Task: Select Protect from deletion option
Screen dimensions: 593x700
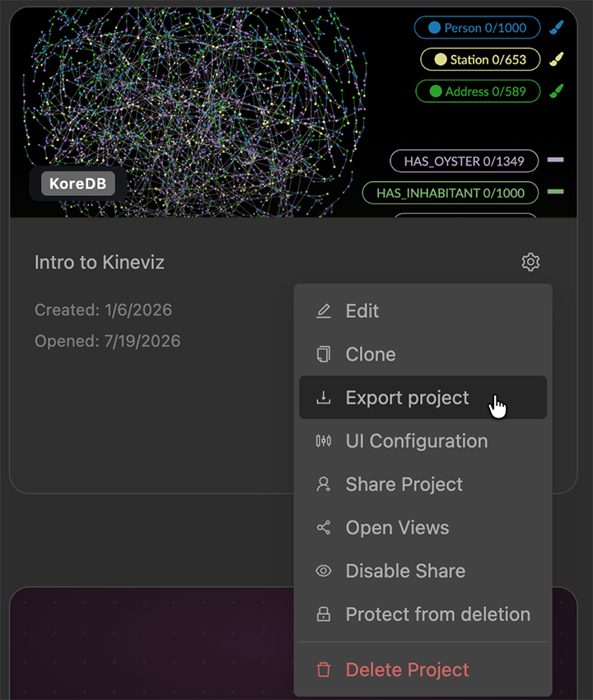Action: pyautogui.click(x=423, y=614)
